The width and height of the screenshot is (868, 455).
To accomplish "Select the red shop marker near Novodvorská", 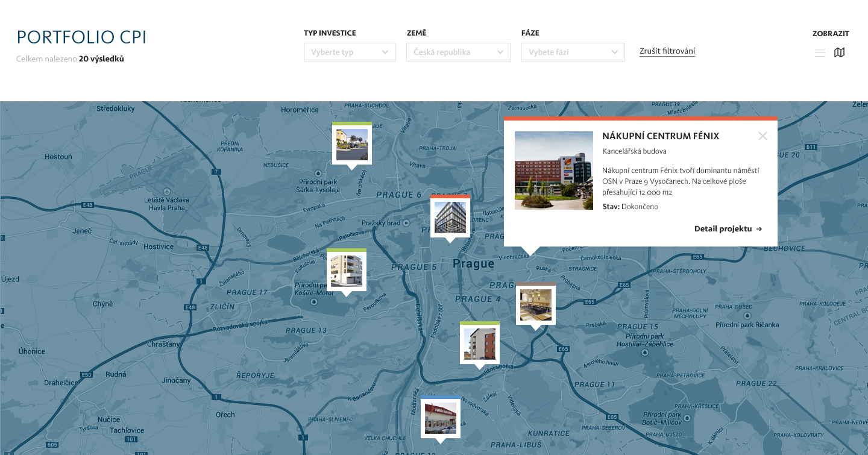I will click(x=441, y=419).
